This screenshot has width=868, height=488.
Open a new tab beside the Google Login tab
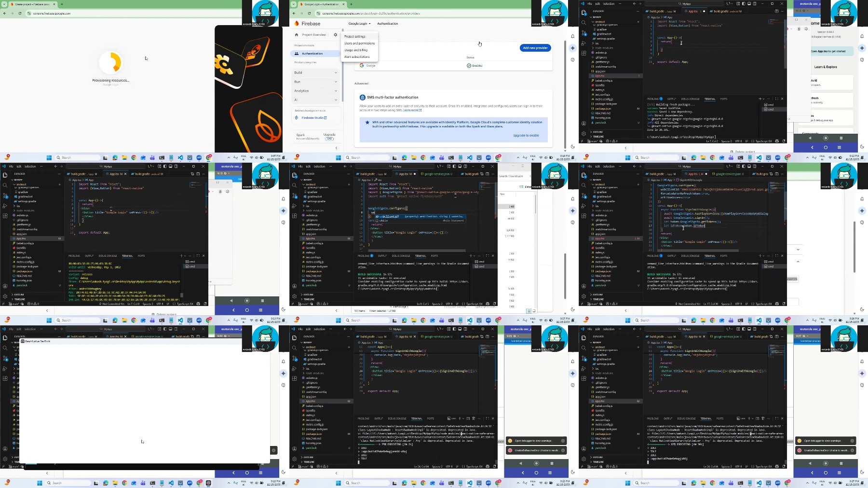351,4
